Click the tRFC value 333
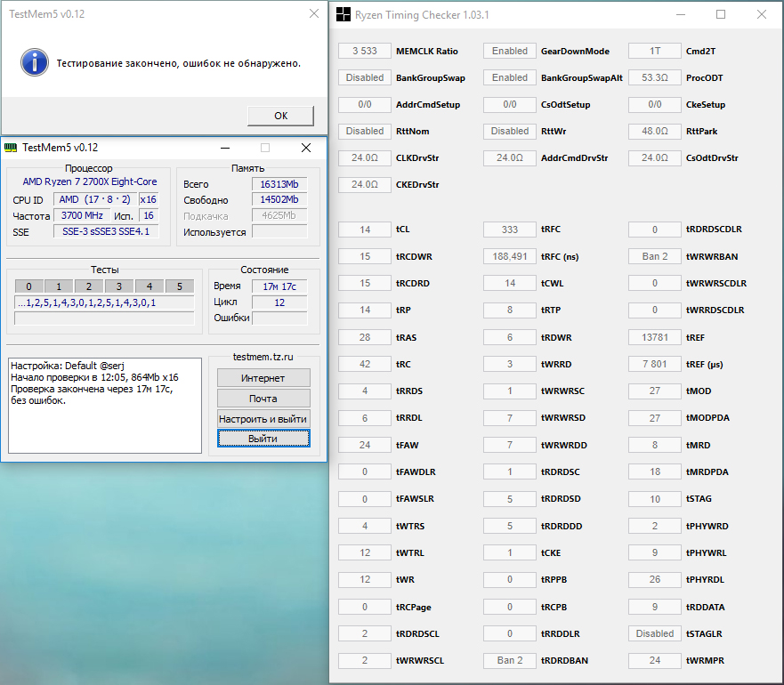The width and height of the screenshot is (784, 685). tap(510, 230)
